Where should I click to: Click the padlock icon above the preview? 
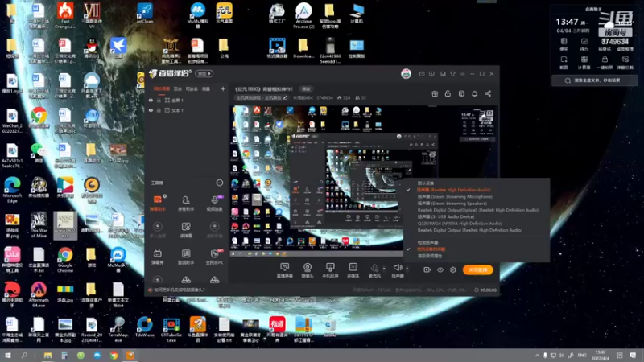tap(448, 93)
